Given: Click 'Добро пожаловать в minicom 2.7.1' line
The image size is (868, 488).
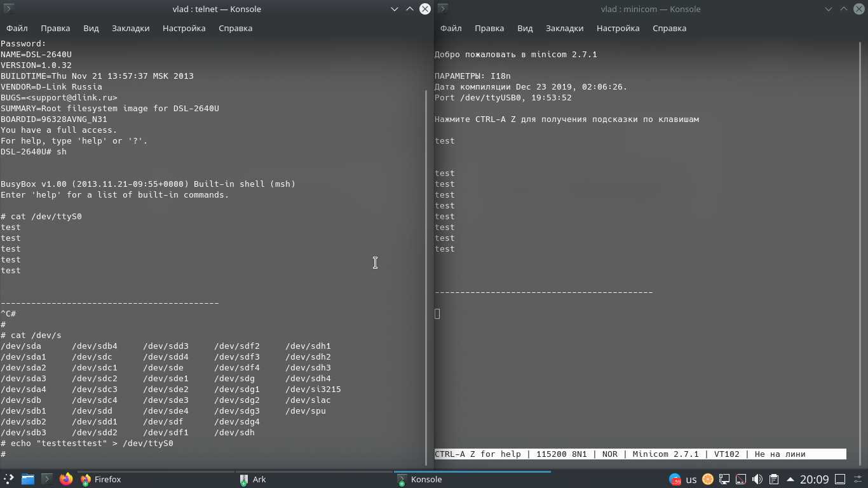Looking at the screenshot, I should [516, 55].
